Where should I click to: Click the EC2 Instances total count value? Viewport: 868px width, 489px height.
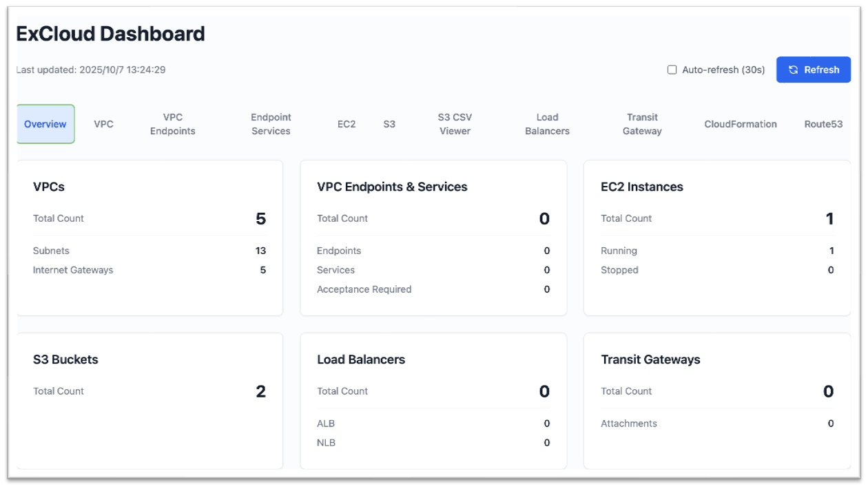tap(829, 218)
